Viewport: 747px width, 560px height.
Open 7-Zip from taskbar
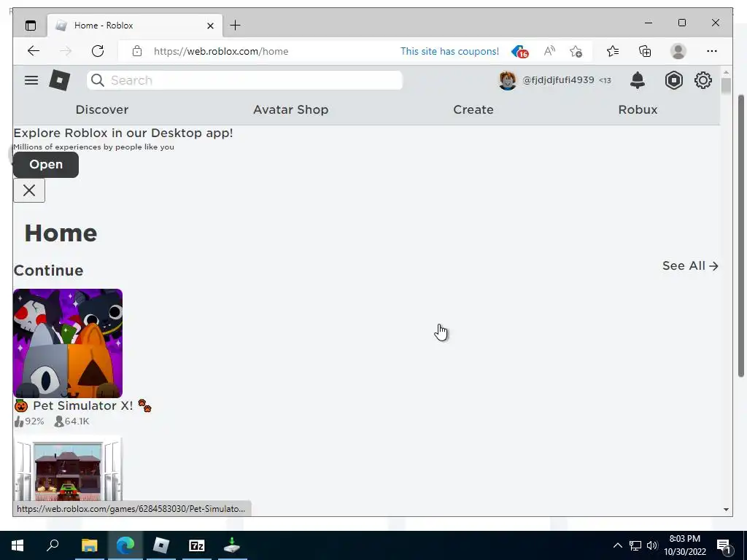[x=197, y=545]
